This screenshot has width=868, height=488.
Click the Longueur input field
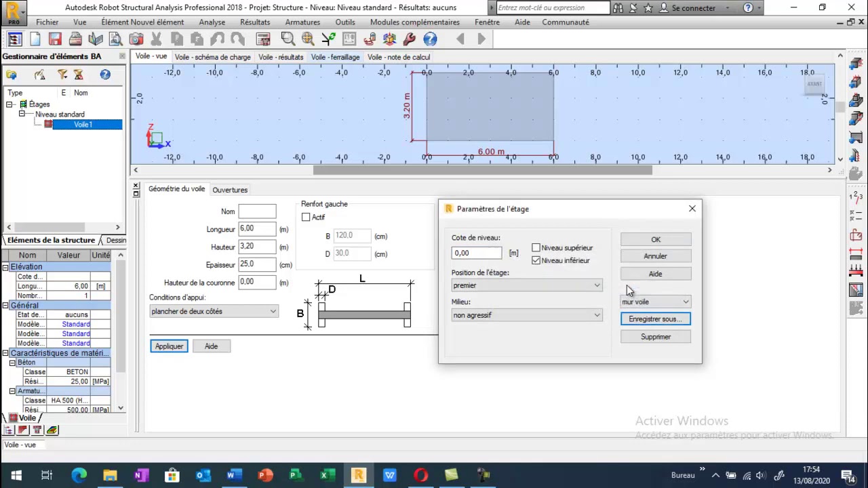[x=257, y=229]
